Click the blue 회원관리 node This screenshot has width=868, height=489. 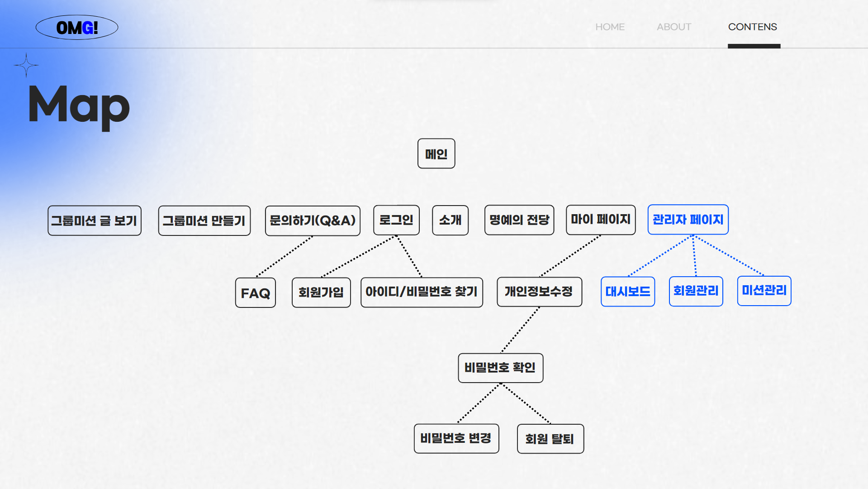[x=696, y=292]
